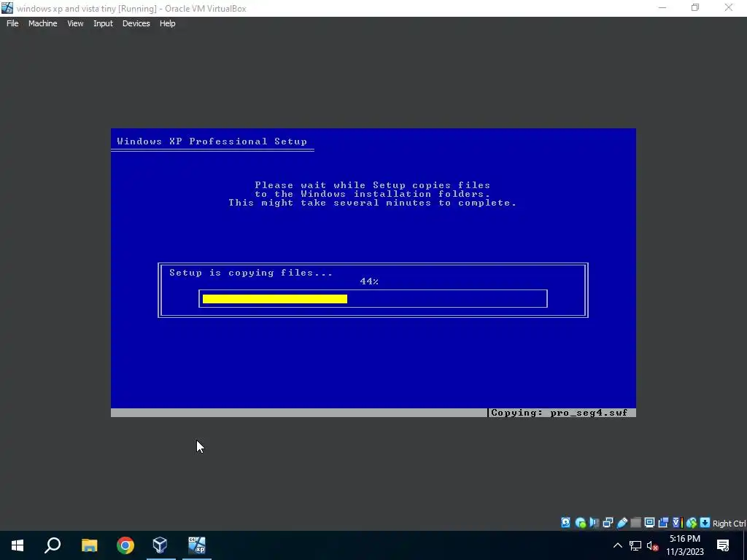This screenshot has height=560, width=747.
Task: Open the Machine menu
Action: [43, 23]
